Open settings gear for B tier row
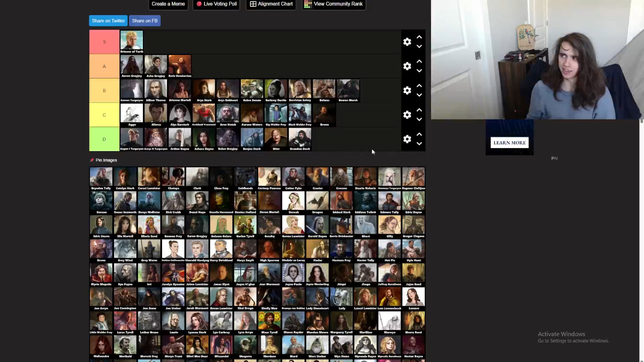Screen dimensions: 644x362 407,90
